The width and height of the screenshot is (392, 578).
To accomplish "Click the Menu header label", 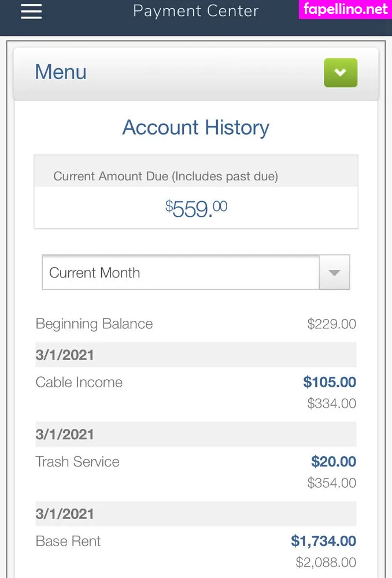I will [61, 72].
